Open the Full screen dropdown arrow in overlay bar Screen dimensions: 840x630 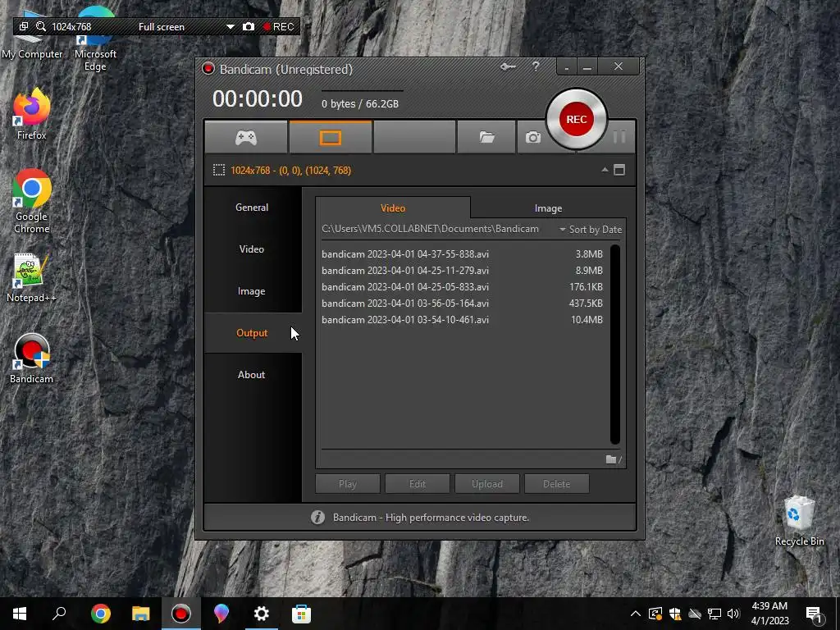[x=231, y=27]
